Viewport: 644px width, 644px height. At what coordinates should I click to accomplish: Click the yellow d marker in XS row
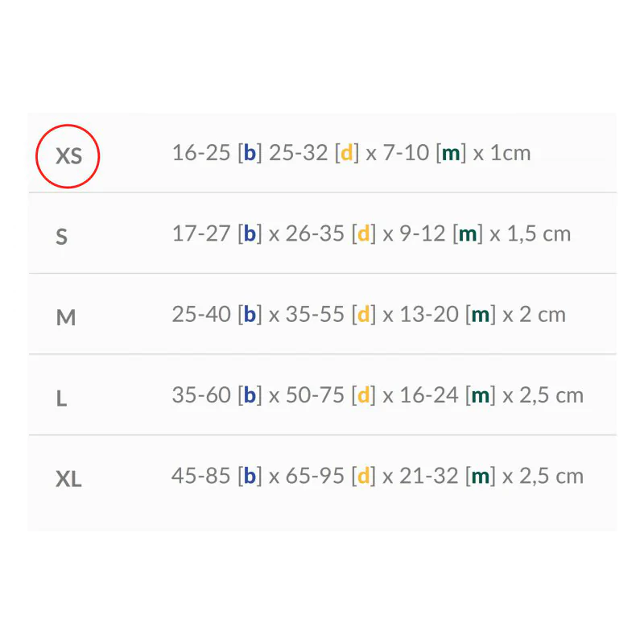[x=347, y=153]
